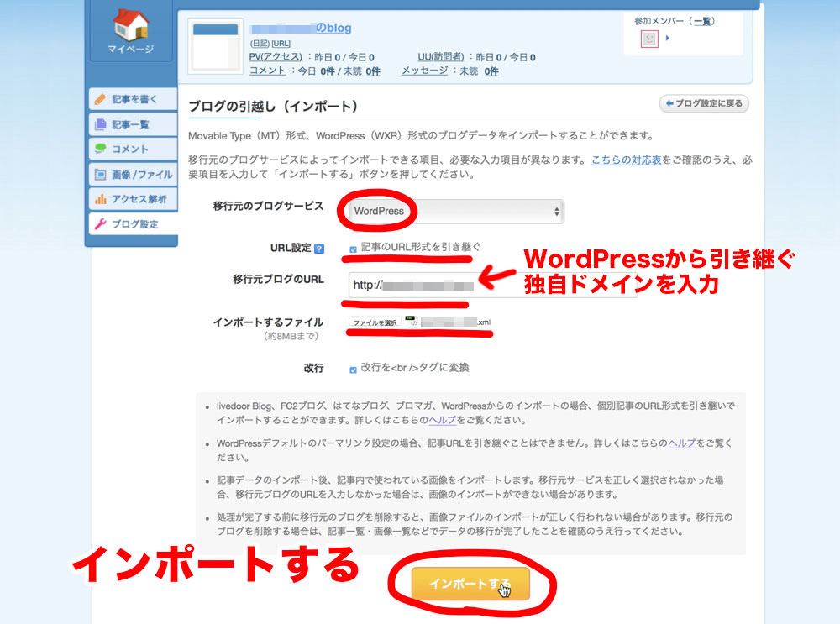The image size is (840, 624).
Task: Click the arrow beside the member avatar
Action: tap(668, 39)
